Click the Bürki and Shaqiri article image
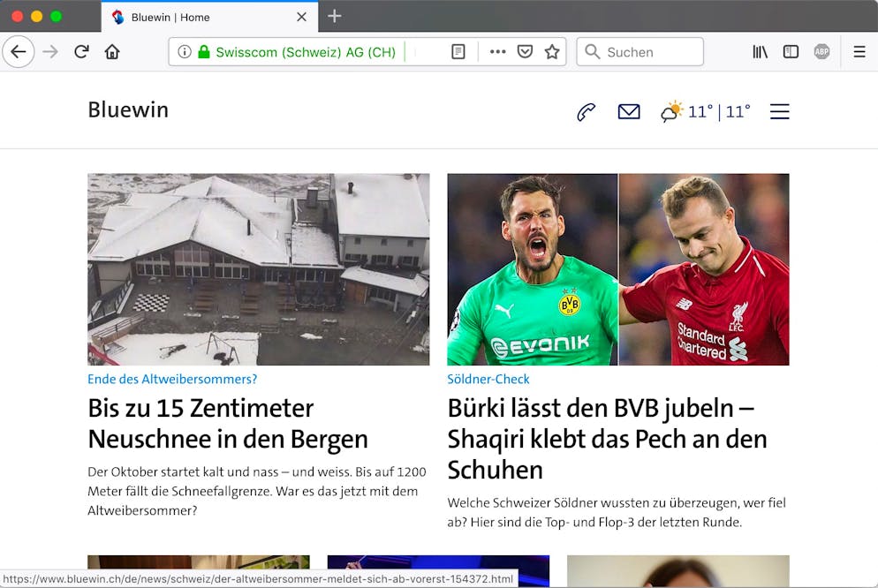This screenshot has width=878, height=588. click(617, 269)
